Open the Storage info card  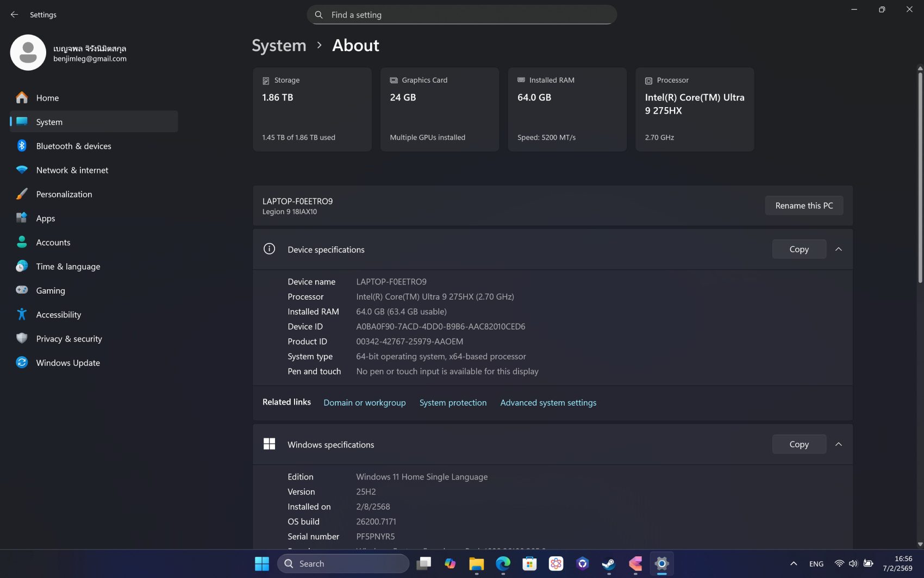click(x=312, y=109)
